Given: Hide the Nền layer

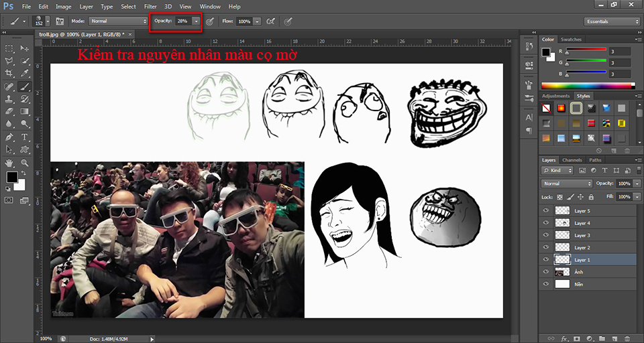Looking at the screenshot, I should [x=546, y=284].
